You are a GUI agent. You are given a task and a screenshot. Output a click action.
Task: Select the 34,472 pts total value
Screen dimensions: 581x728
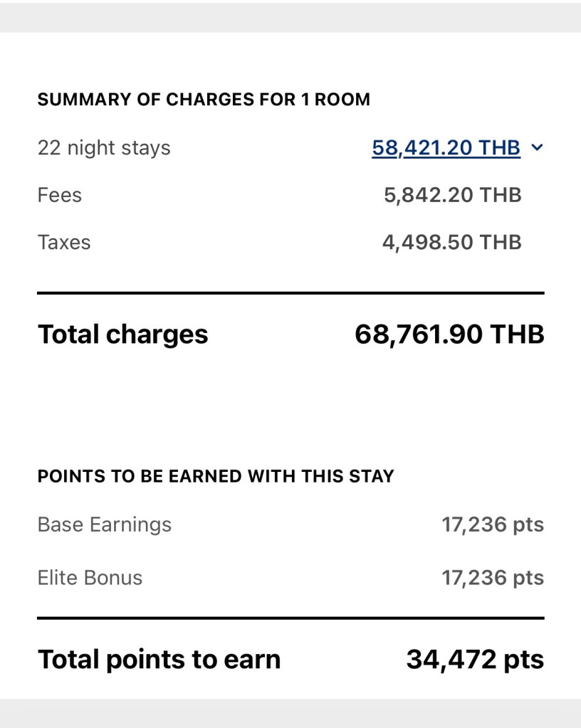[475, 659]
